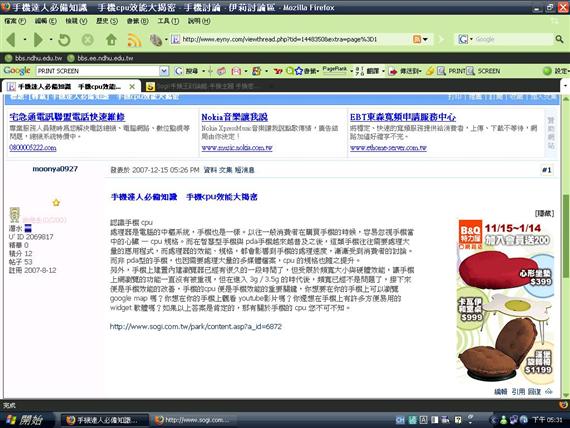Go to the Home page via the house icon
Viewport: 570px width, 428px height.
[x=112, y=40]
